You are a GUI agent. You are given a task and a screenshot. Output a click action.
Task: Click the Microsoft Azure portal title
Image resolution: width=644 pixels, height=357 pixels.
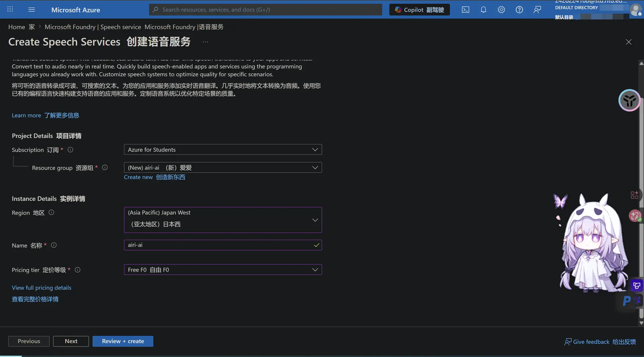[x=76, y=10]
